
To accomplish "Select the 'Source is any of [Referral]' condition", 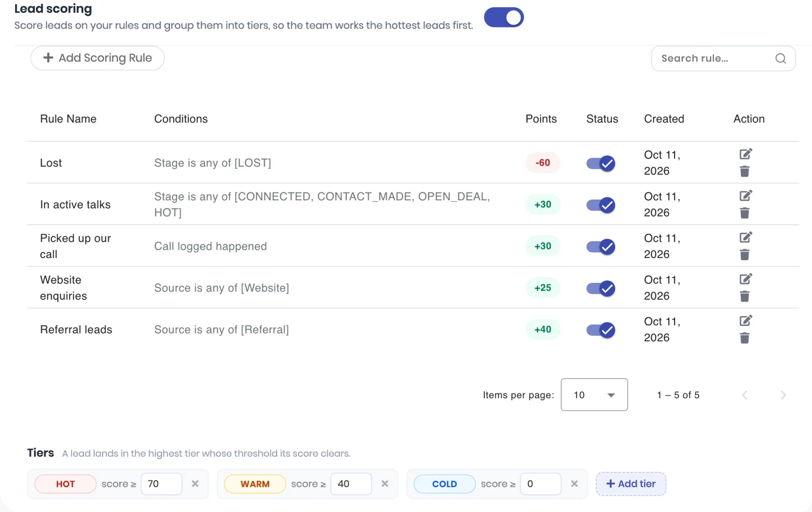I will (x=222, y=330).
